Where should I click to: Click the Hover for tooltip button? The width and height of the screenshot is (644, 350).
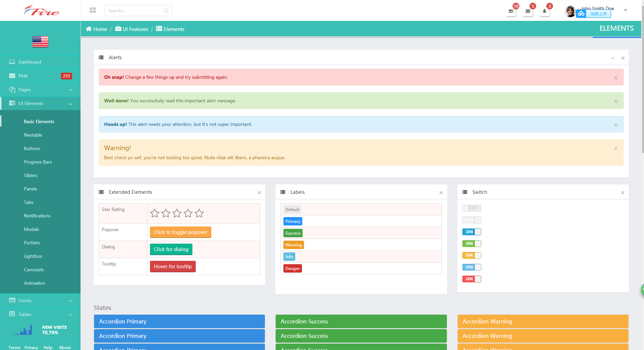173,267
